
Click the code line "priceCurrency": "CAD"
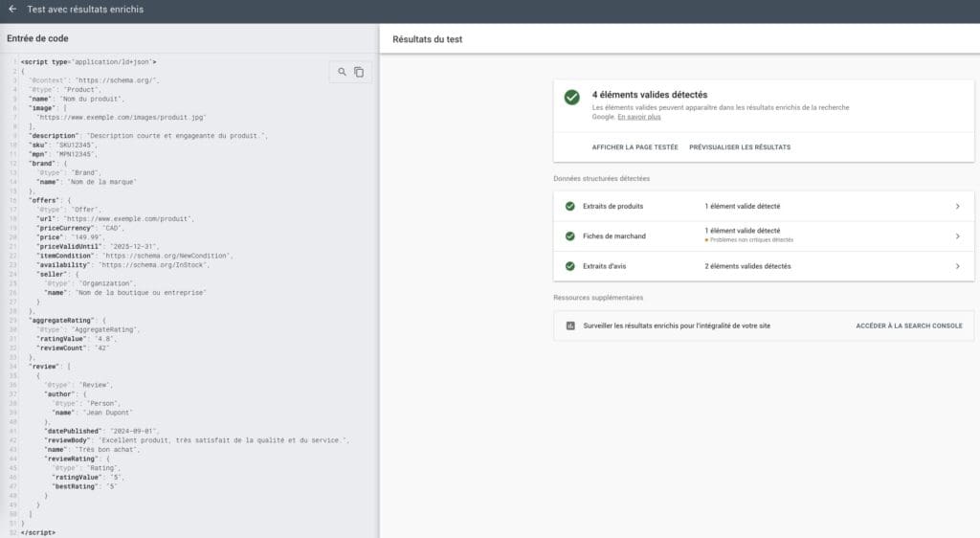pos(79,228)
